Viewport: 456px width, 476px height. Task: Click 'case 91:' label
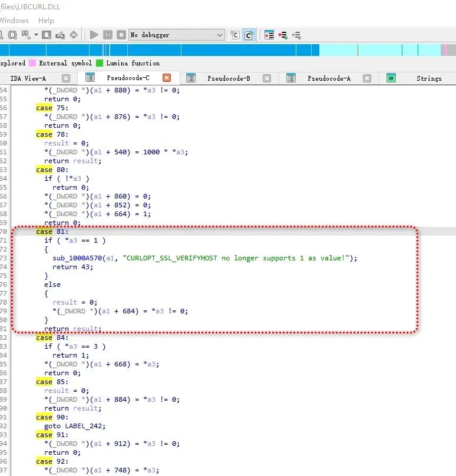[52, 435]
